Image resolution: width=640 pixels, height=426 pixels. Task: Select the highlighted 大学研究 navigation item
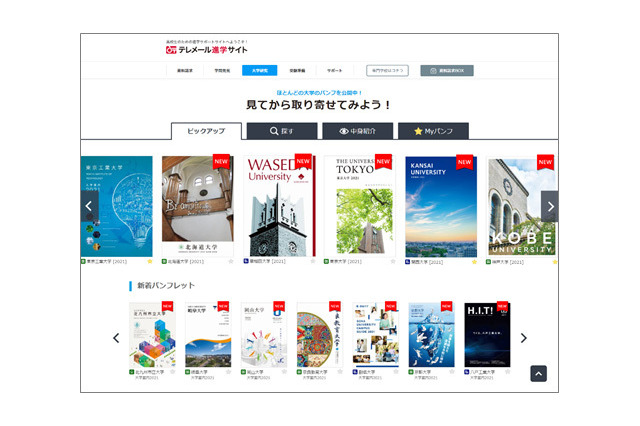pyautogui.click(x=260, y=71)
